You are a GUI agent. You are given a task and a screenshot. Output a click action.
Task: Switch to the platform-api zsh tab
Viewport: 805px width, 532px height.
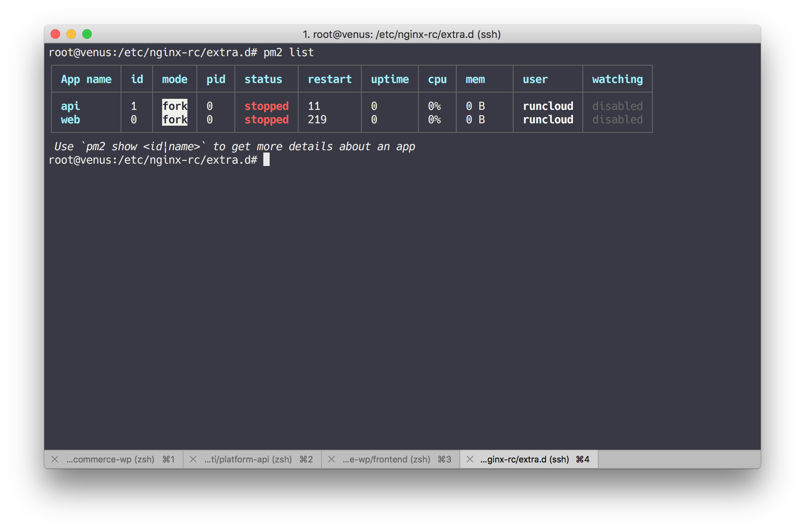pos(248,459)
